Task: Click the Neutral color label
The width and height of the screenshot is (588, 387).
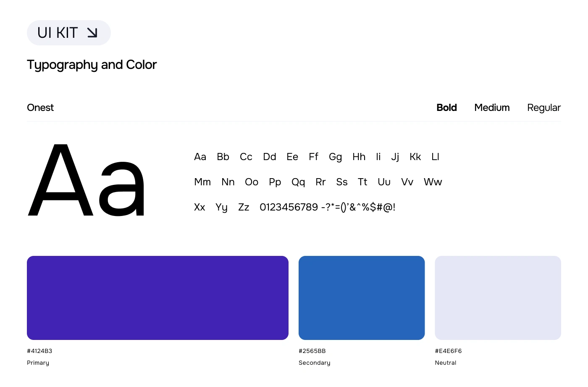Action: [445, 363]
